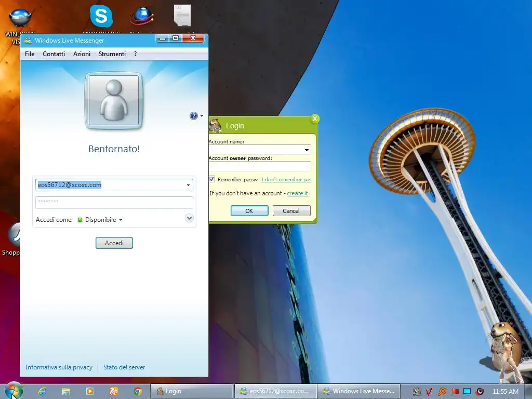
Task: Open the File menu in Messenger
Action: pyautogui.click(x=30, y=54)
